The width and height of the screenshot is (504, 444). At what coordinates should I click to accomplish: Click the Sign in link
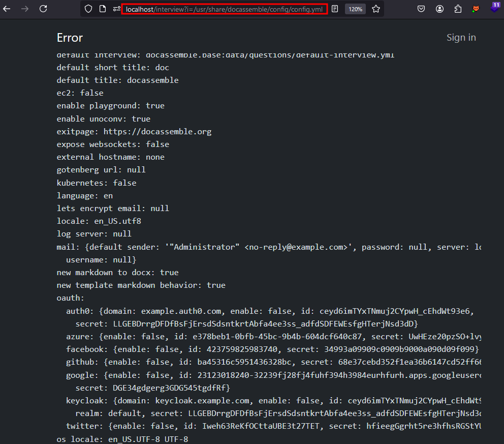461,38
